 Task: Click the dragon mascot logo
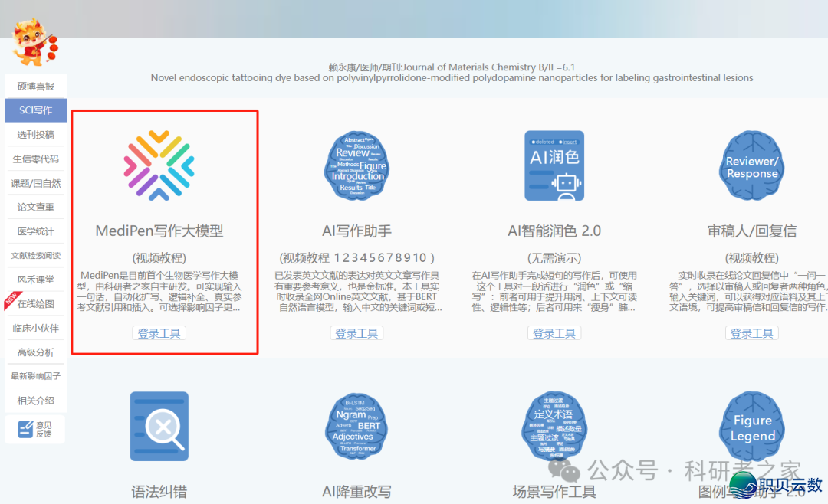click(x=34, y=42)
